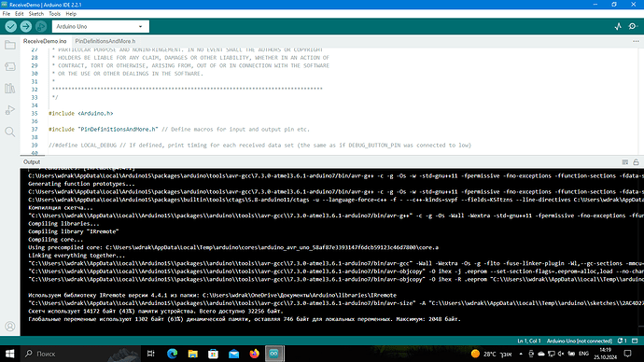This screenshot has height=362, width=644.
Task: Launch Microsoft Edge from taskbar
Action: tap(172, 354)
